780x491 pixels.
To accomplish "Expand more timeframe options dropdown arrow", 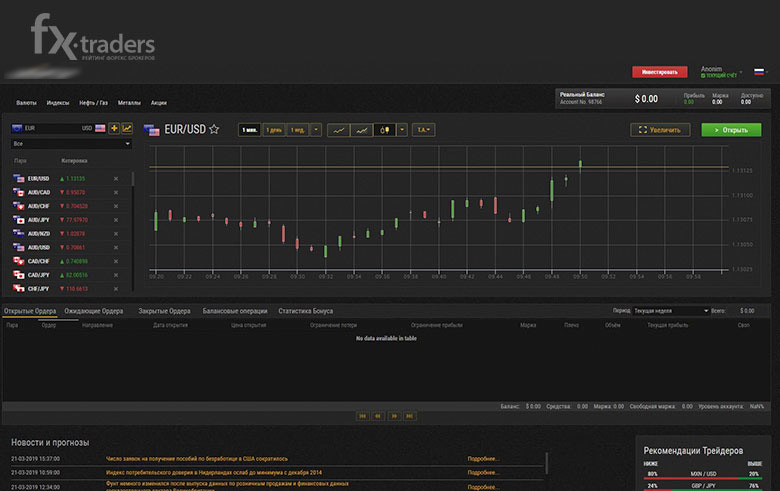I will [x=316, y=130].
